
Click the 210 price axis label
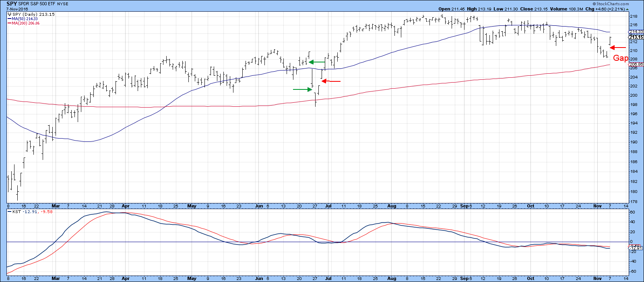pos(634,51)
